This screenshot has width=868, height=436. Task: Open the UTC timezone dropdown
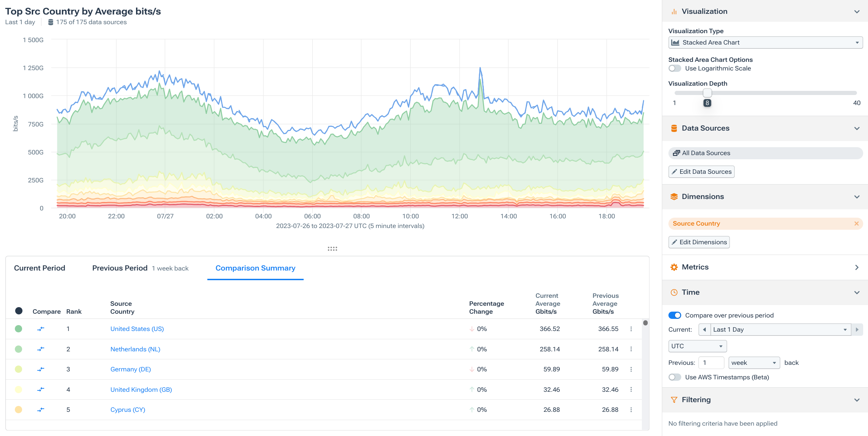(x=697, y=346)
